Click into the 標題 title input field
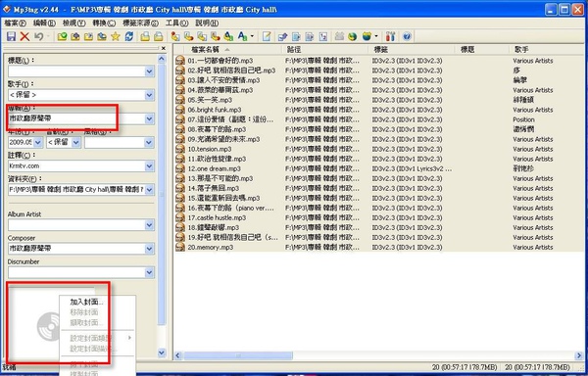This screenshot has width=588, height=376. [76, 71]
